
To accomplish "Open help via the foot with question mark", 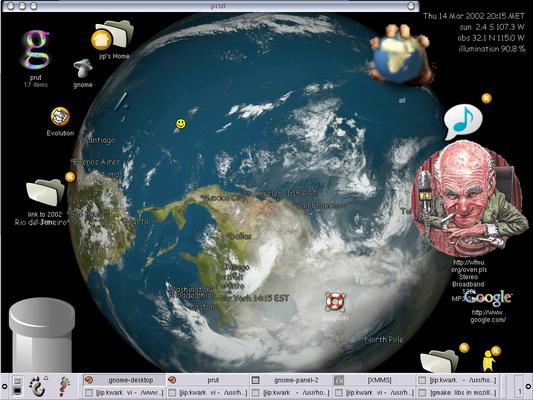I will pos(65,386).
